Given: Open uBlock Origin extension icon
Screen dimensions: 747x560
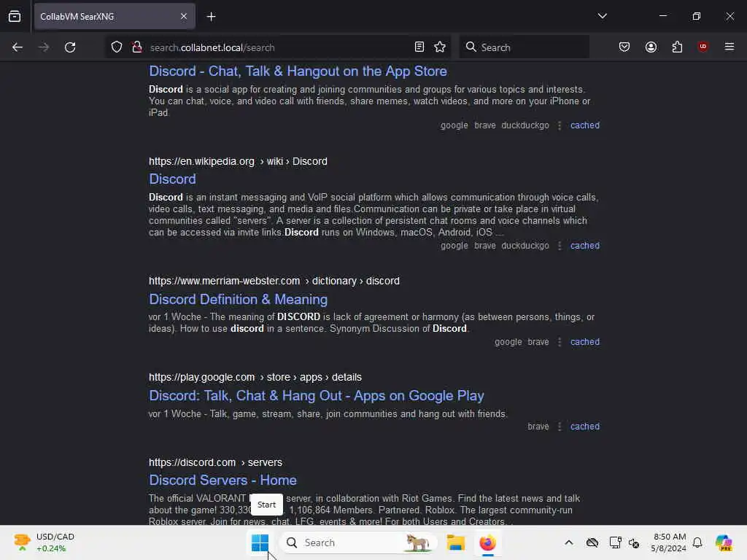Looking at the screenshot, I should 703,47.
